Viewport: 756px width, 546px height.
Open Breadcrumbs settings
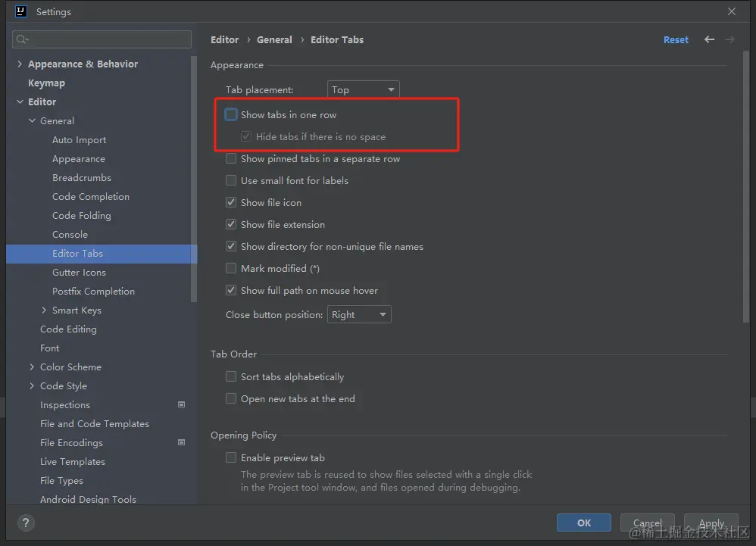pos(82,178)
